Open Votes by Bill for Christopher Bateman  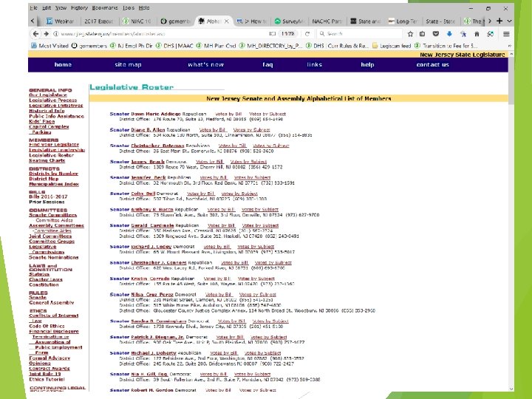(233, 146)
